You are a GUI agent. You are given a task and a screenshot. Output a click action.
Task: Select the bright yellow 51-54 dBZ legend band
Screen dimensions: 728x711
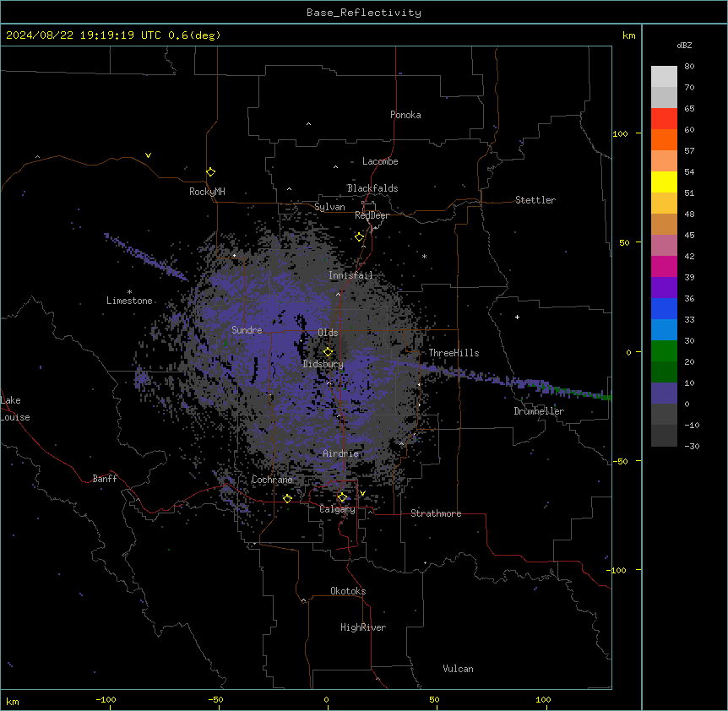(664, 182)
